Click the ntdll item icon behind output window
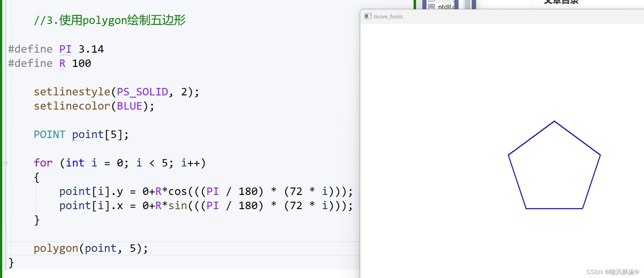 point(431,6)
